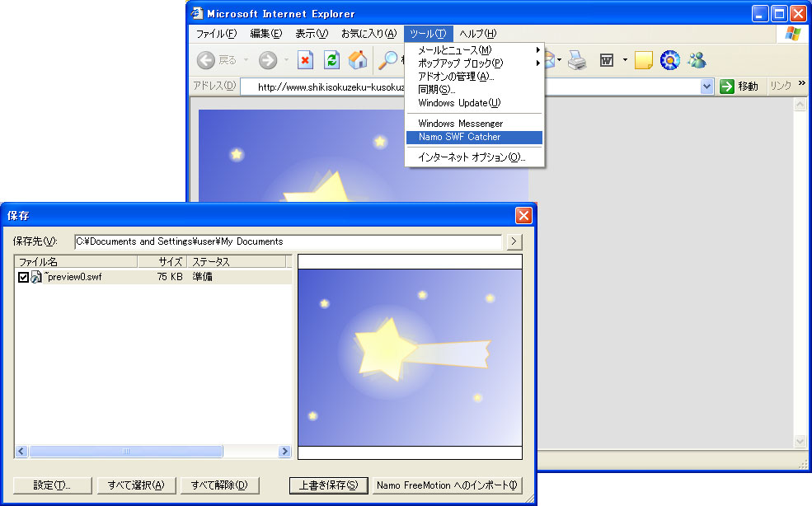The image size is (812, 506).
Task: Open the ヘルプ menu
Action: (x=478, y=34)
